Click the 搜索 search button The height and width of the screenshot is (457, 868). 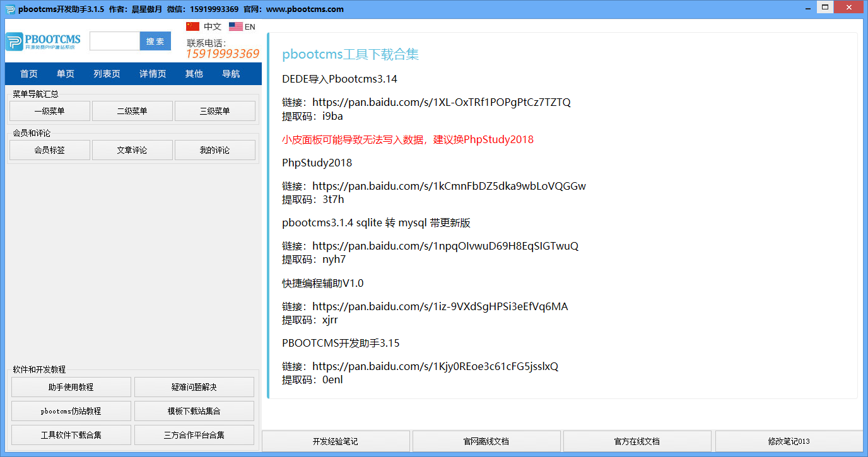tap(155, 40)
